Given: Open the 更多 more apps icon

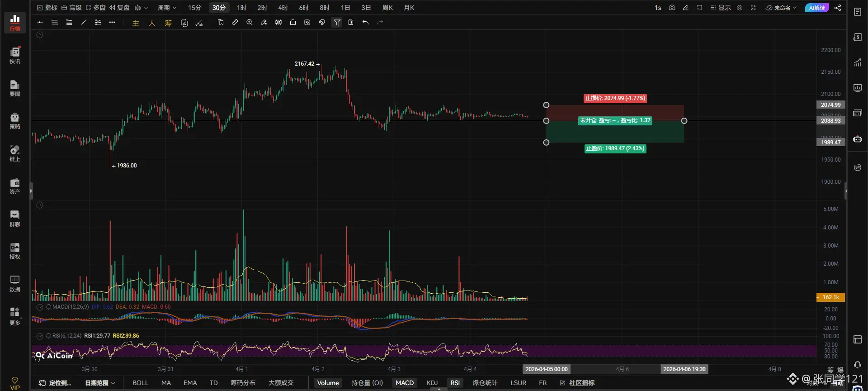Looking at the screenshot, I should (15, 316).
